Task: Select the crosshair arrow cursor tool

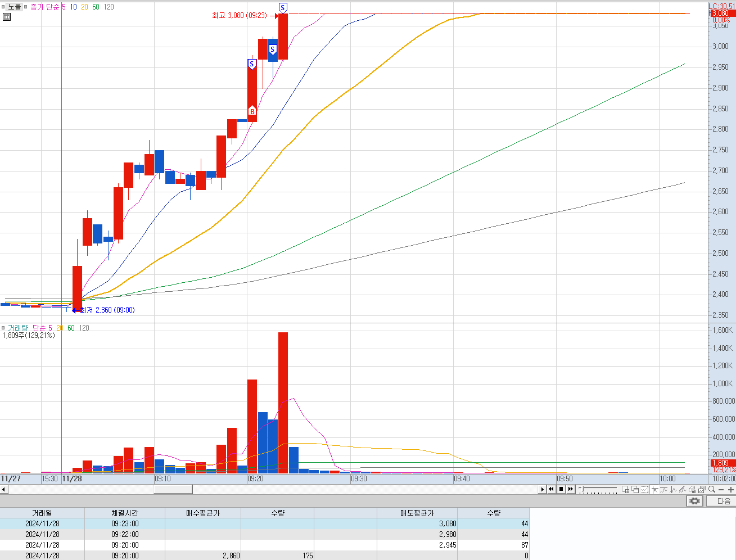Action: tap(655, 490)
